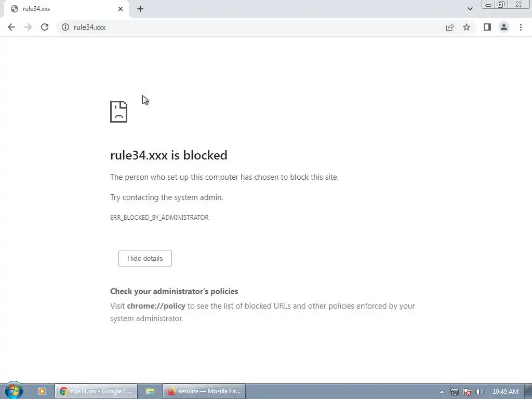Expand the tab search chevron
Image resolution: width=532 pixels, height=399 pixels.
pyautogui.click(x=470, y=9)
